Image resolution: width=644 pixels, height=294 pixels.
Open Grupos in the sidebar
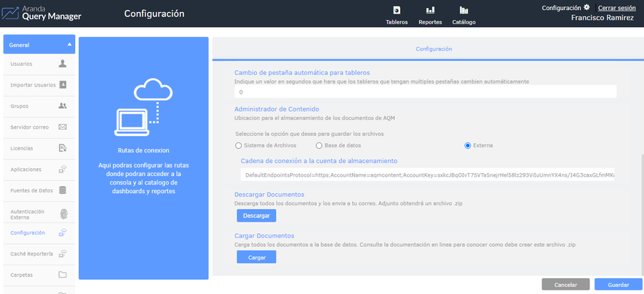click(x=21, y=106)
